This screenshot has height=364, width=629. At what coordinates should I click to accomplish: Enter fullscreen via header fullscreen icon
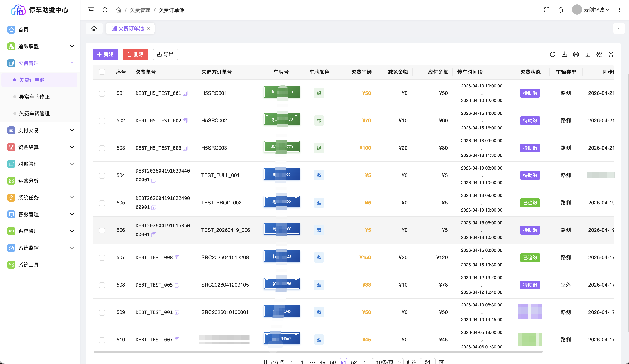547,10
